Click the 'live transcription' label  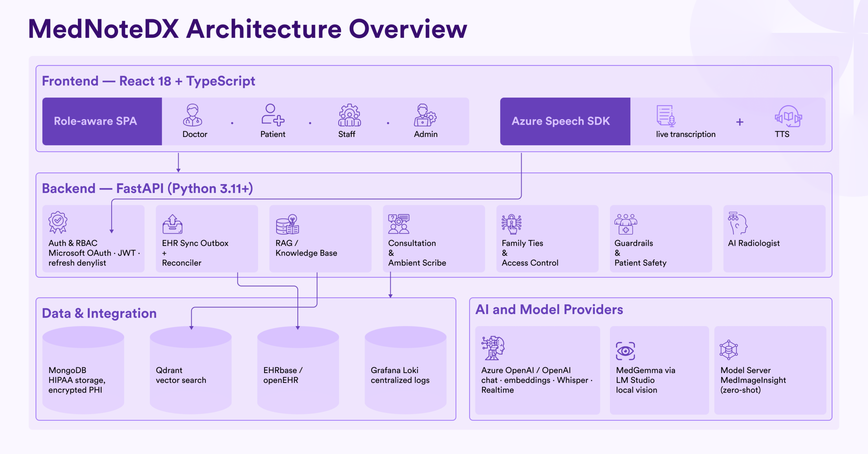click(x=686, y=134)
